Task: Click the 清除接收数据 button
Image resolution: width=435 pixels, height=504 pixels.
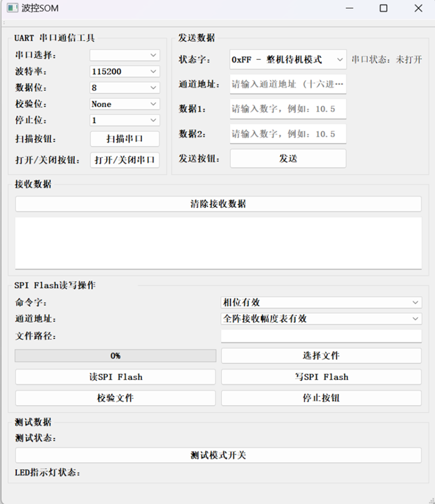Action: tap(218, 204)
